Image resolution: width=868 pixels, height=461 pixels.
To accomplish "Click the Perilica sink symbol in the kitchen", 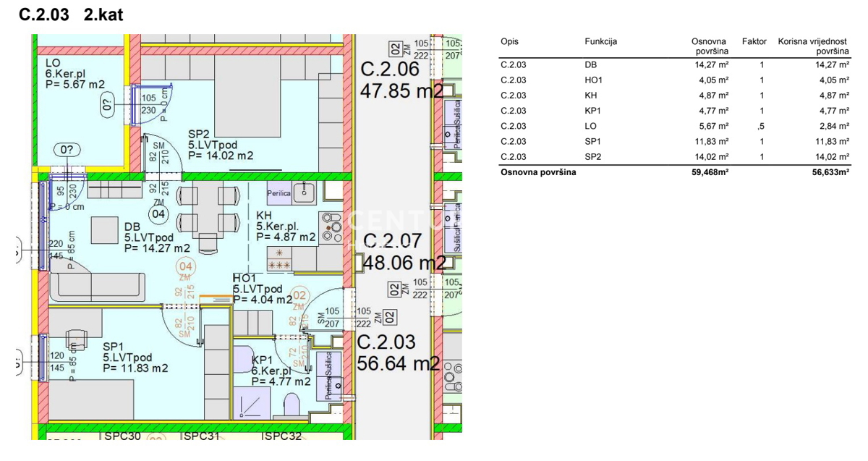I will (x=307, y=190).
